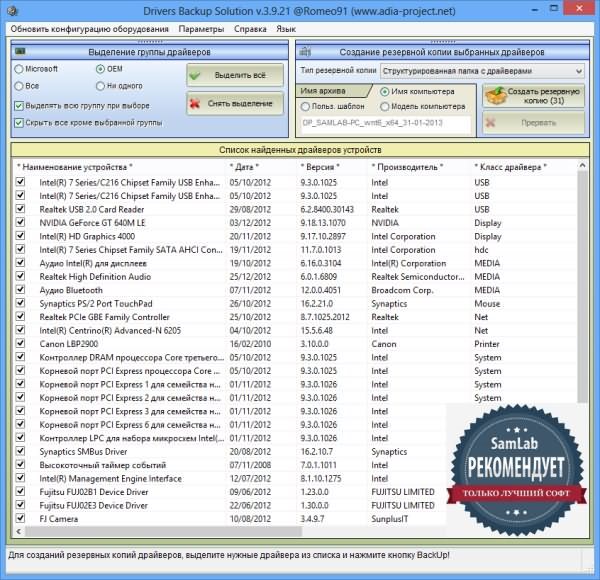Screen dimensions: 600x580
Task: Sort list by 'Дата' column header
Action: 244,167
